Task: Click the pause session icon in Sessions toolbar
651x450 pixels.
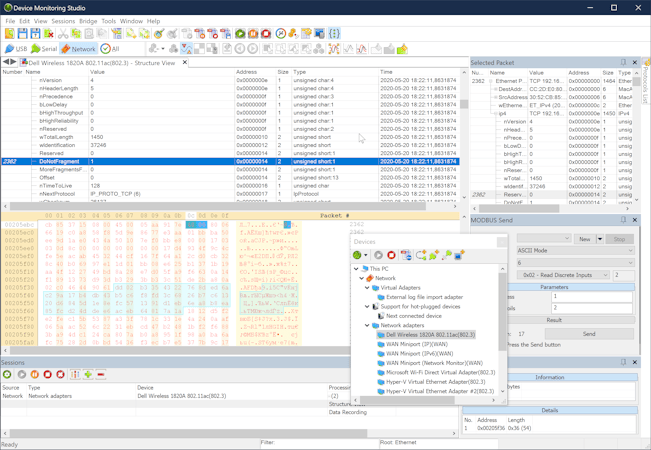Action: click(35, 375)
